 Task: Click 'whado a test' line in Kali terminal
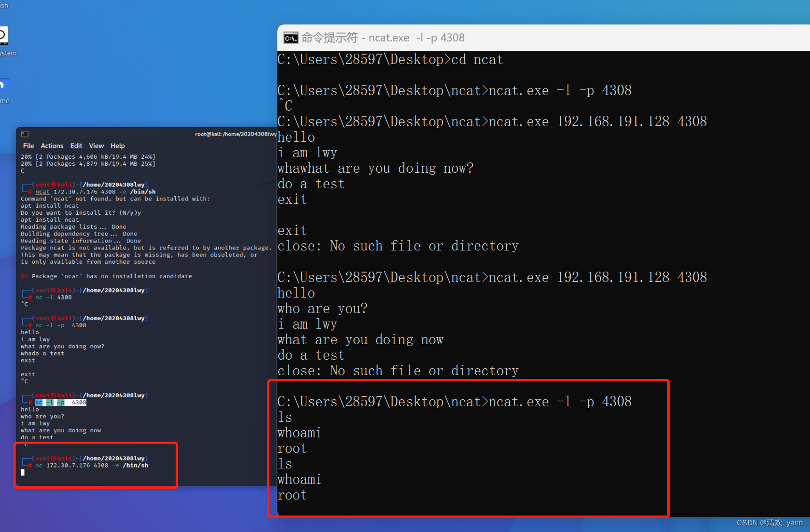click(42, 354)
